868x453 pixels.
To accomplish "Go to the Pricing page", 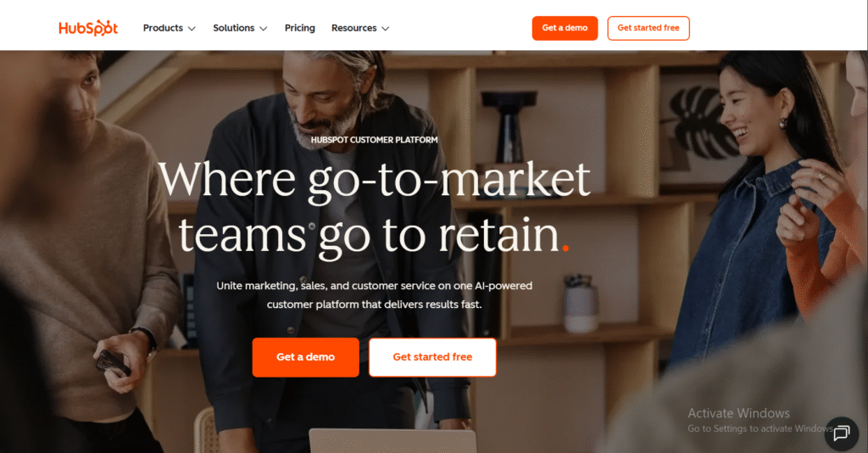I will pyautogui.click(x=299, y=28).
